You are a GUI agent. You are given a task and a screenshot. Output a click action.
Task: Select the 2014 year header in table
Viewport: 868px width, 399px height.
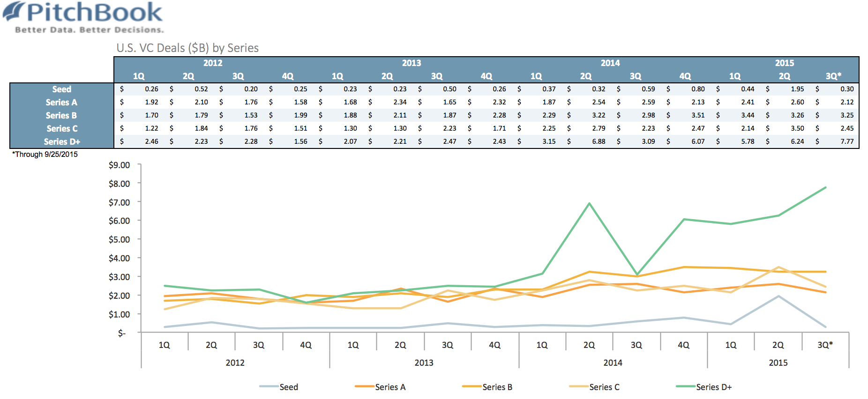pyautogui.click(x=610, y=63)
